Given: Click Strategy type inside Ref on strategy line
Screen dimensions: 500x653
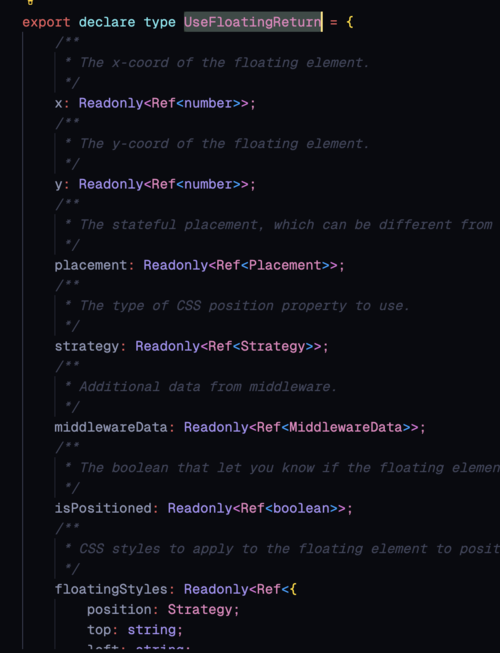Looking at the screenshot, I should (x=273, y=346).
